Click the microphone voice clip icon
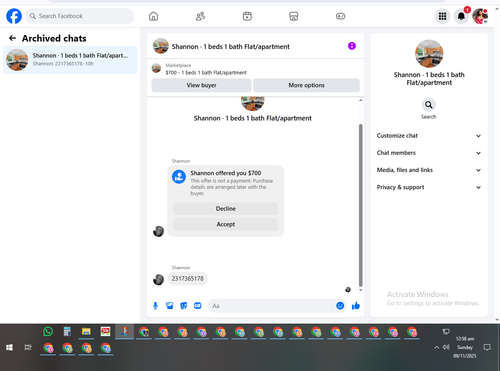The height and width of the screenshot is (371, 500). point(155,306)
